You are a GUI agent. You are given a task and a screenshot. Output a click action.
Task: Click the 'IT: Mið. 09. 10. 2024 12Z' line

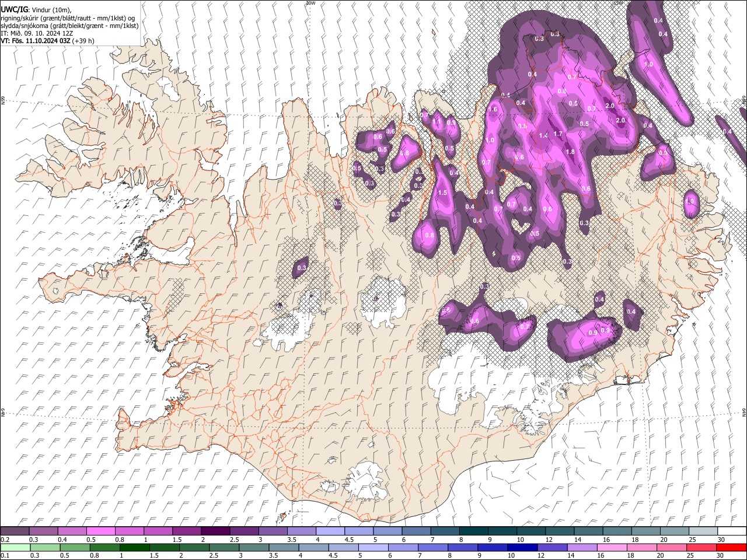coord(37,33)
